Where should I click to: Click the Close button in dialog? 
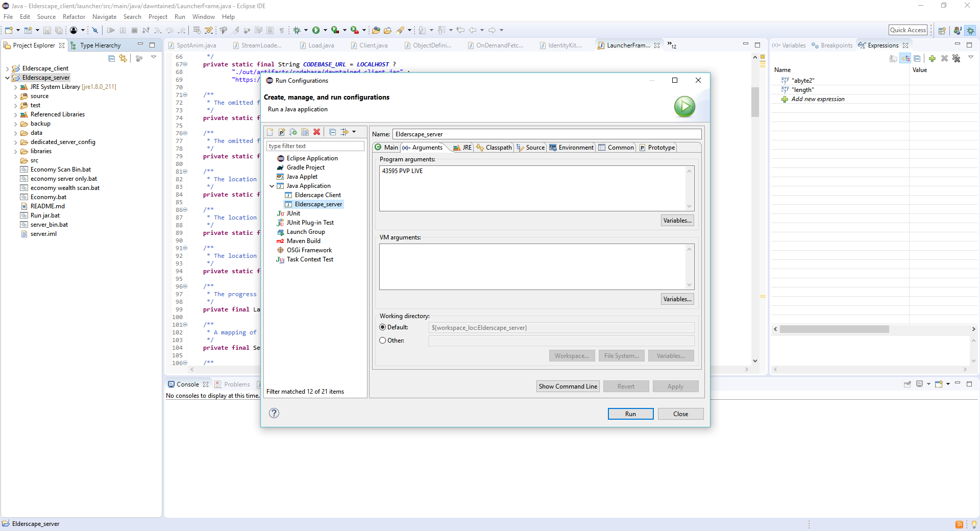tap(680, 414)
